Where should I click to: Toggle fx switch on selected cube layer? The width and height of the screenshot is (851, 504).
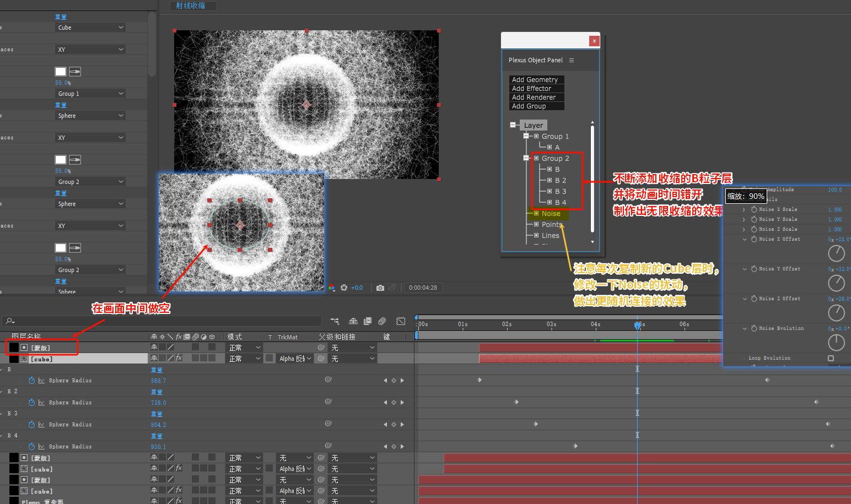click(179, 358)
